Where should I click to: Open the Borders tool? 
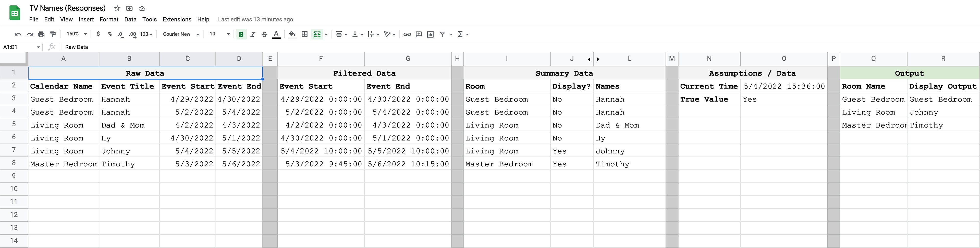pyautogui.click(x=304, y=34)
